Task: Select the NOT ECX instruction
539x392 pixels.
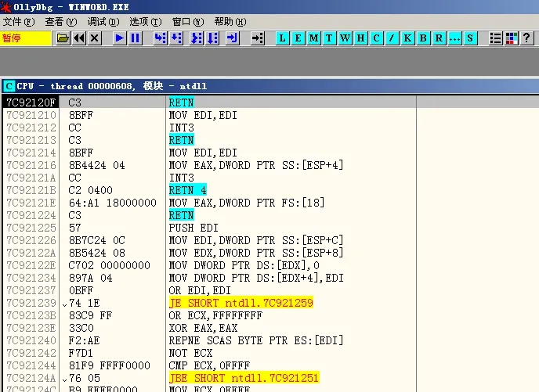Action: pyautogui.click(x=191, y=353)
